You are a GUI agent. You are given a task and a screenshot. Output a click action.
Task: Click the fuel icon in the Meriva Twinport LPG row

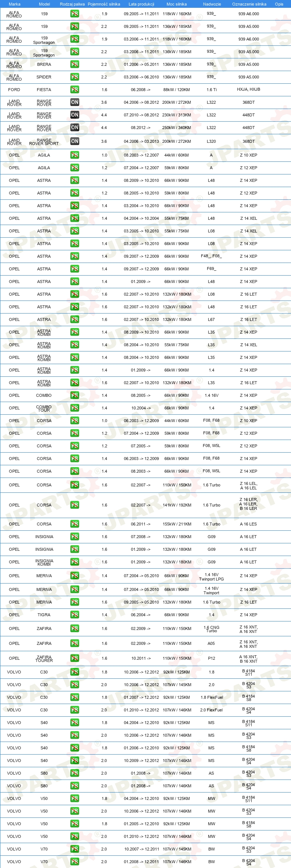point(74,576)
